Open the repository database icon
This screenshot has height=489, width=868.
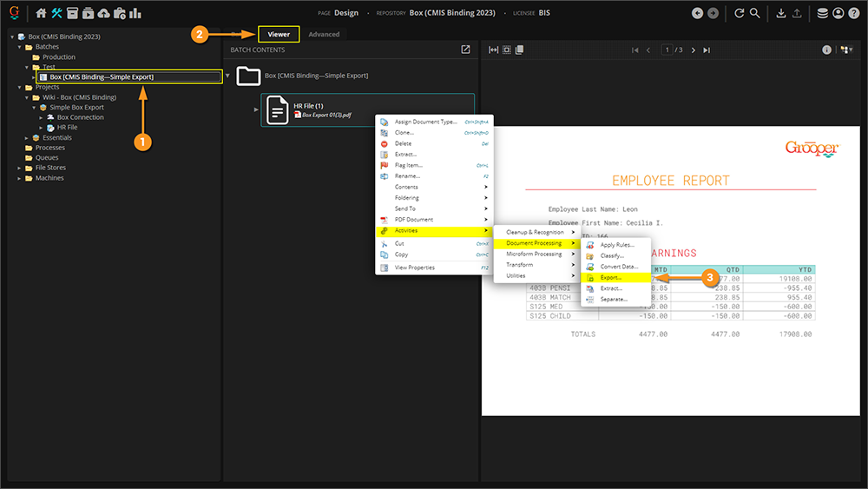(x=823, y=13)
